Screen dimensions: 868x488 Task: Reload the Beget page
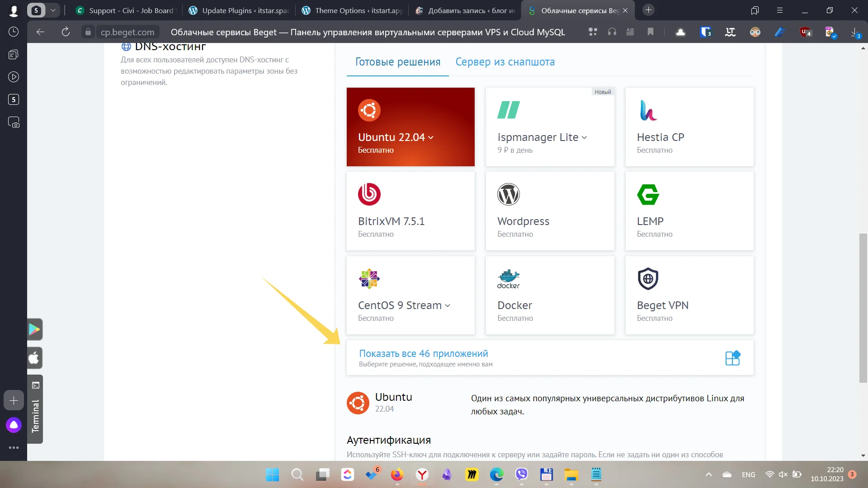(x=66, y=32)
